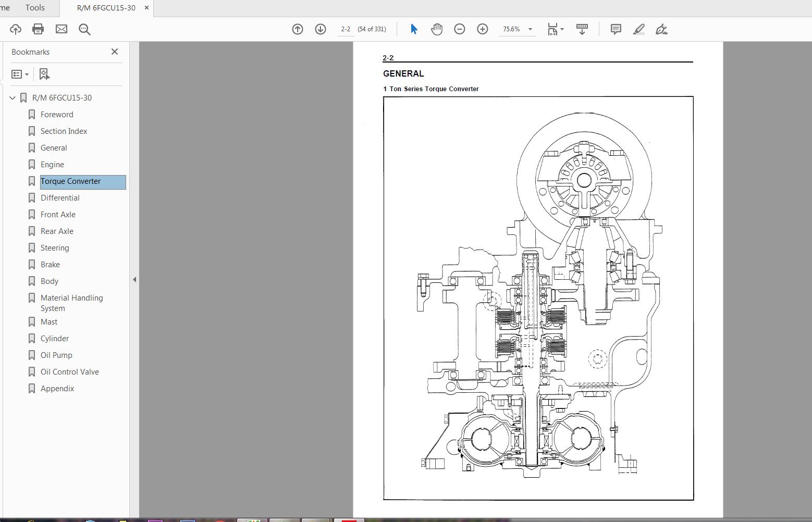
Task: Email the document via the envelope icon
Action: [x=61, y=29]
